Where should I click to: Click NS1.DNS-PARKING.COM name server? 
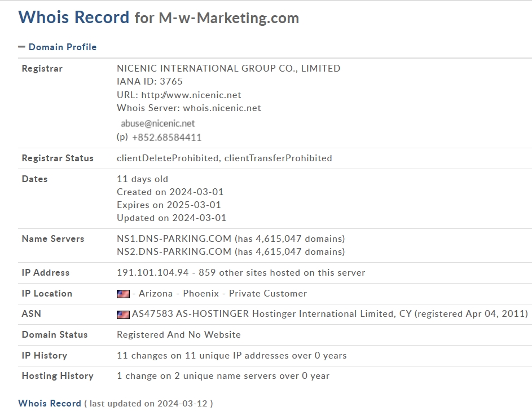coord(174,238)
